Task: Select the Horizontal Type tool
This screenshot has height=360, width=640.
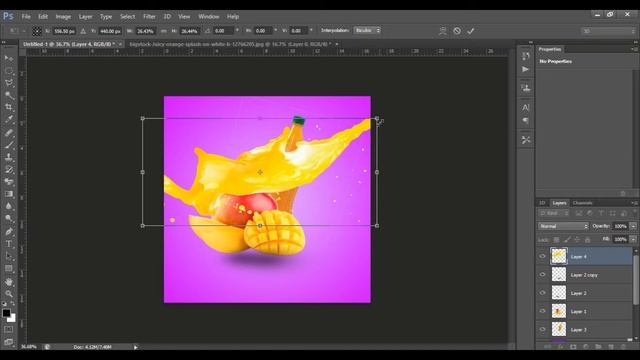Action: click(x=9, y=244)
